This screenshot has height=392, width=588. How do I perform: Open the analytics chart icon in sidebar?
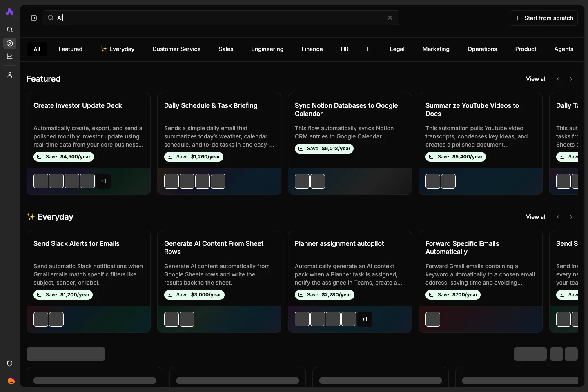10,56
